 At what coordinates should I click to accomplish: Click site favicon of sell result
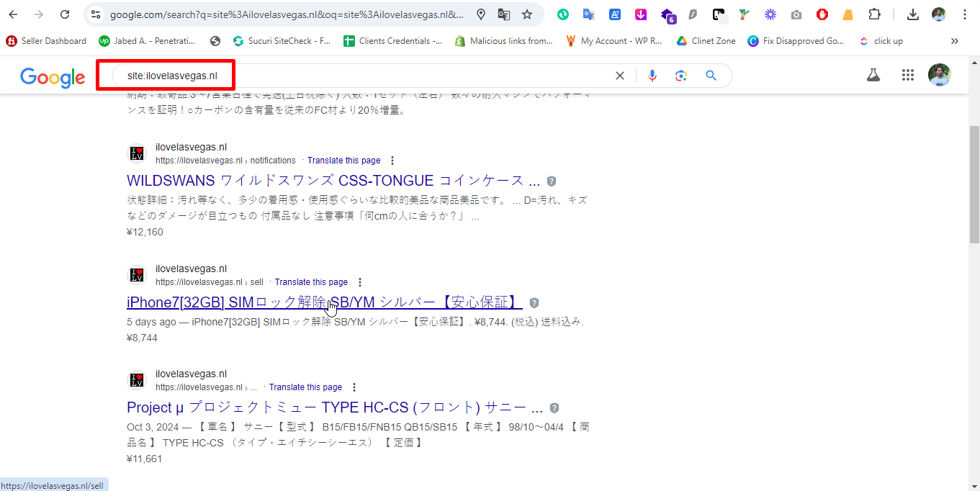click(137, 275)
